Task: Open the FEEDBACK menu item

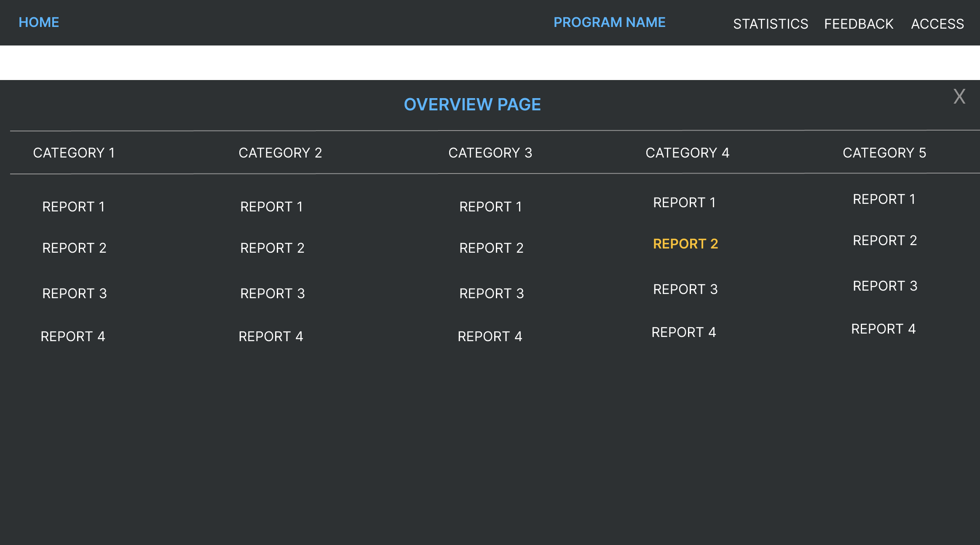Action: tap(858, 24)
